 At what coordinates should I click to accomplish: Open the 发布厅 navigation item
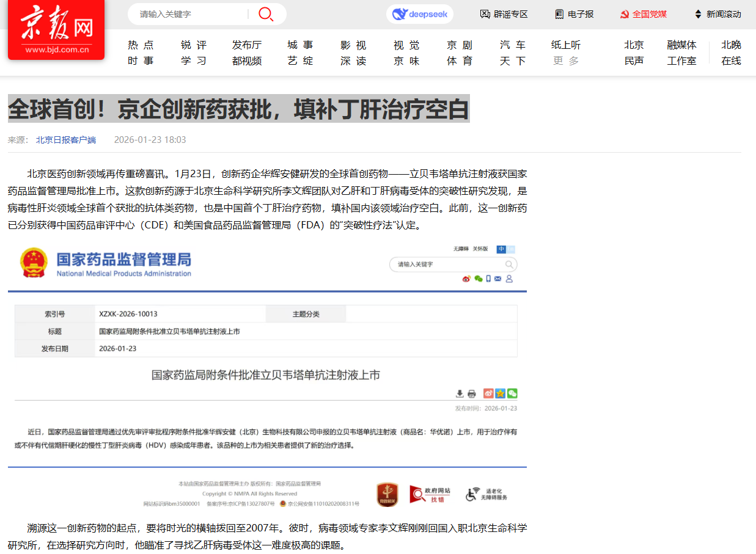[x=247, y=45]
